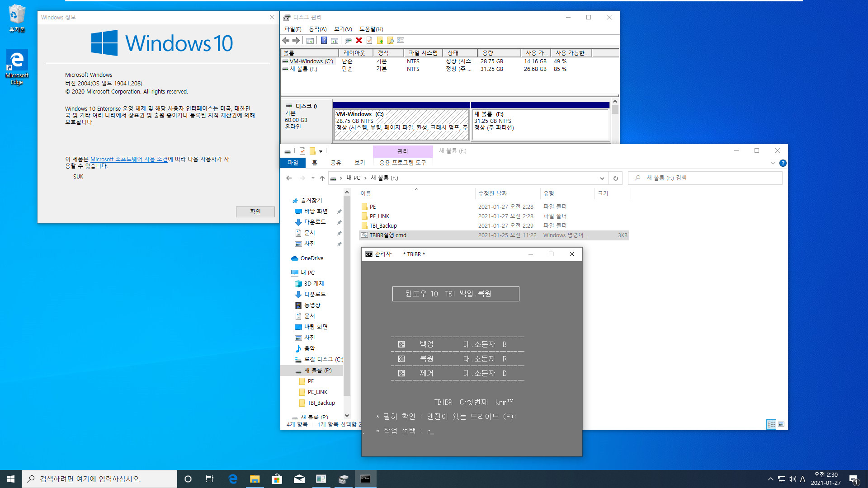Click Windows taskbar search field
This screenshot has height=488, width=868.
tap(99, 479)
